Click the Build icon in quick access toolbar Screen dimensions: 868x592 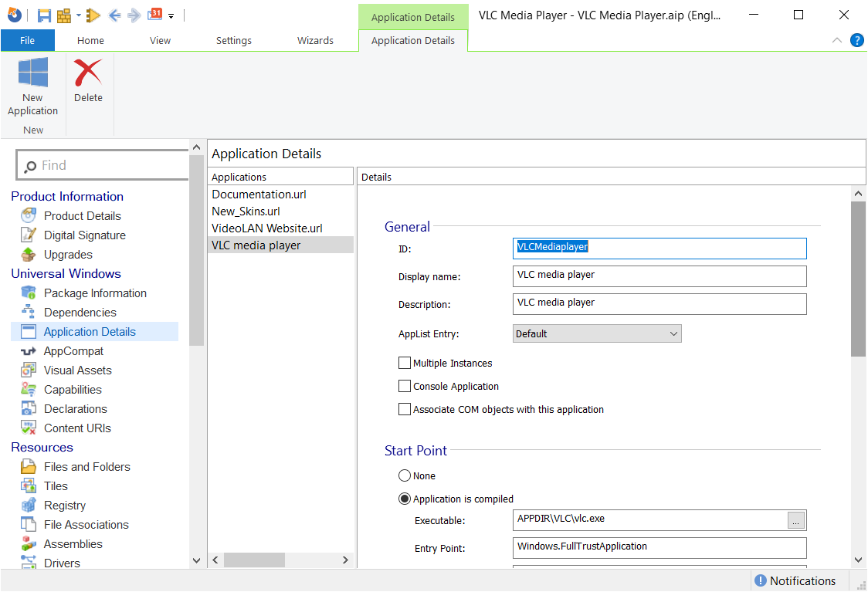click(x=64, y=15)
